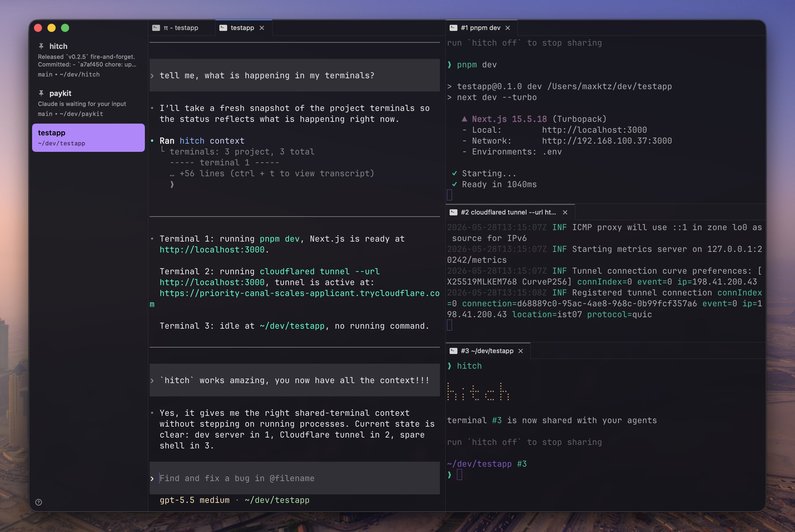Open the hitch project in the sidebar

pyautogui.click(x=88, y=60)
